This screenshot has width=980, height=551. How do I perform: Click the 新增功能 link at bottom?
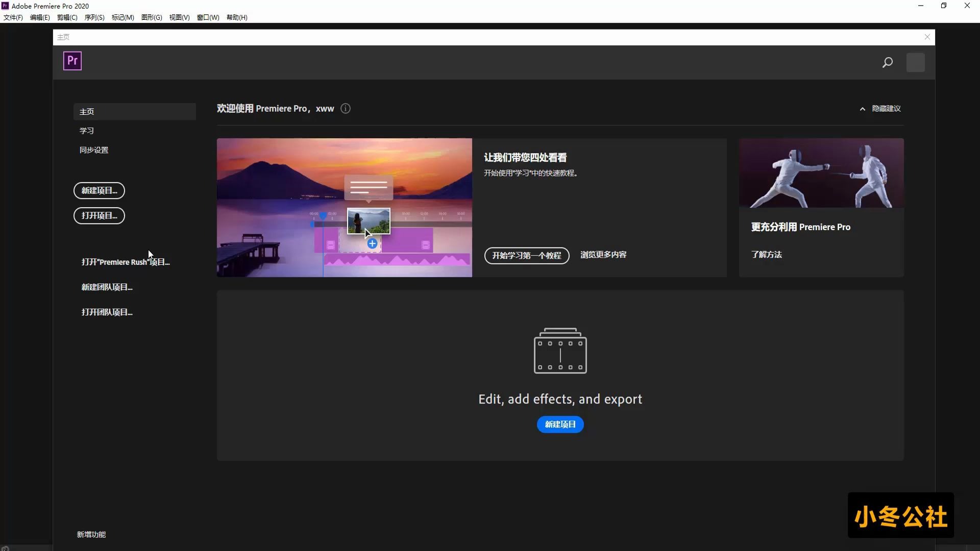pyautogui.click(x=91, y=534)
